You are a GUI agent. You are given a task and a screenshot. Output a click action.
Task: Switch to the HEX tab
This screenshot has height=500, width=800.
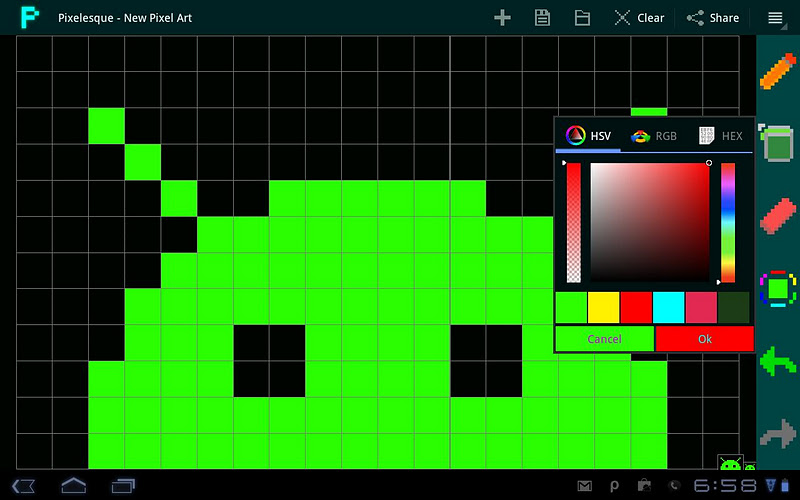720,136
